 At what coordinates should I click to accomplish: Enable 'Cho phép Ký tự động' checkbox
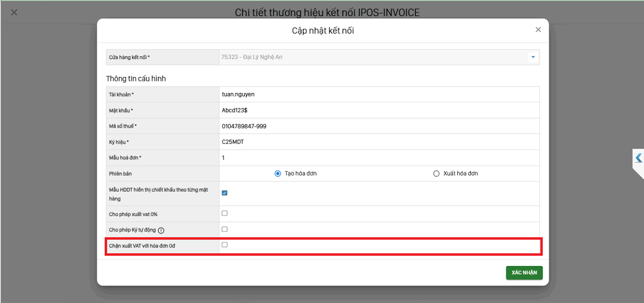tap(224, 229)
